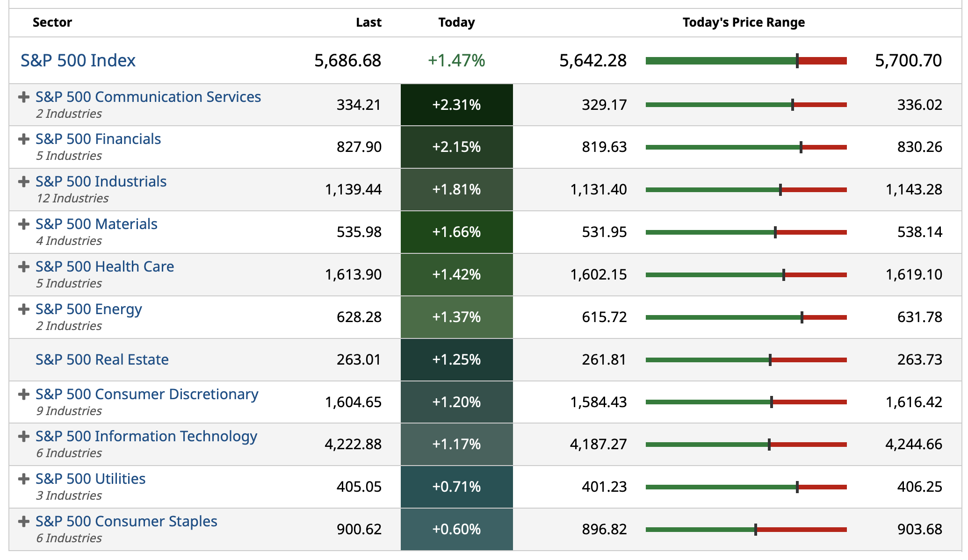Expand Health Care industries list
Image resolution: width=968 pixels, height=560 pixels.
[23, 267]
